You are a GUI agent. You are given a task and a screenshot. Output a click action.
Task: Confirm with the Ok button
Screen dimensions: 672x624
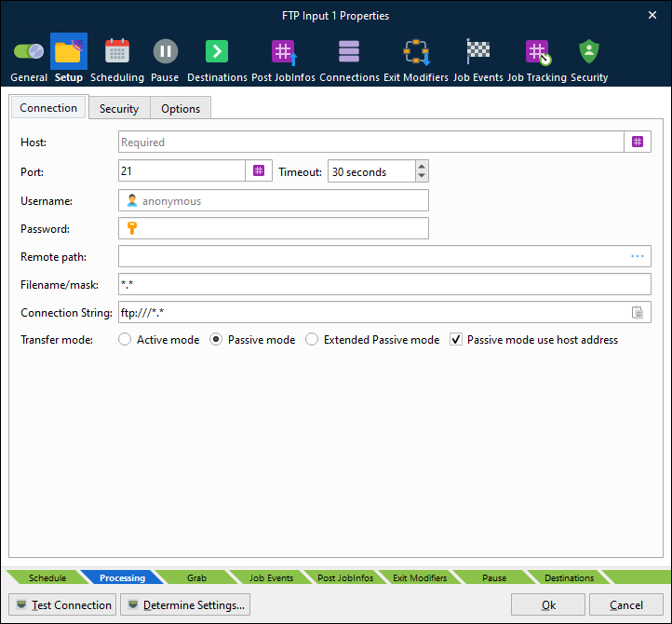click(x=548, y=604)
